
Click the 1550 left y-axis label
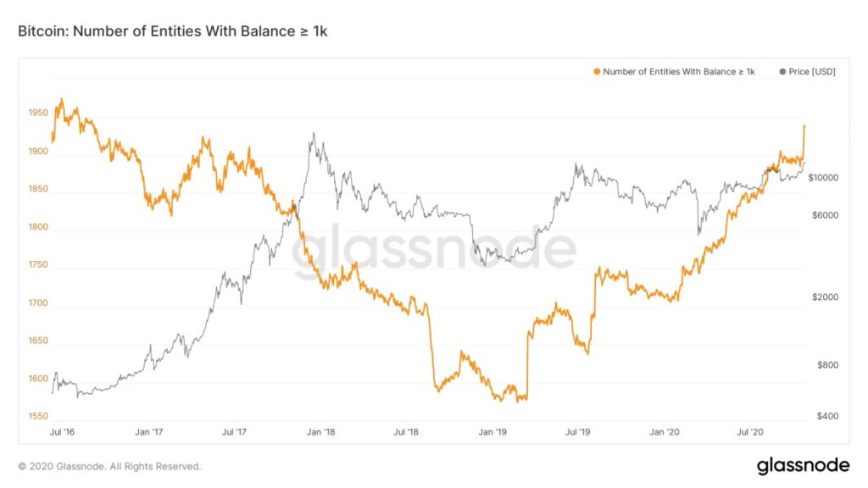(x=36, y=417)
